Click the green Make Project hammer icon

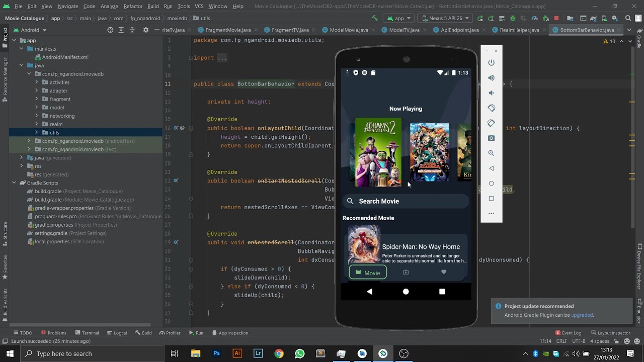pyautogui.click(x=374, y=18)
